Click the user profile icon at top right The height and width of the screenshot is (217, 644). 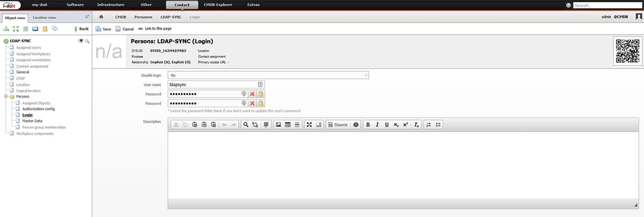coord(639,17)
